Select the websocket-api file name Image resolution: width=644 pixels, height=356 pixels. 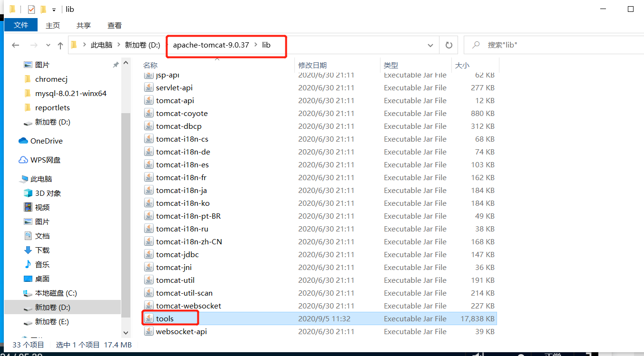point(181,331)
